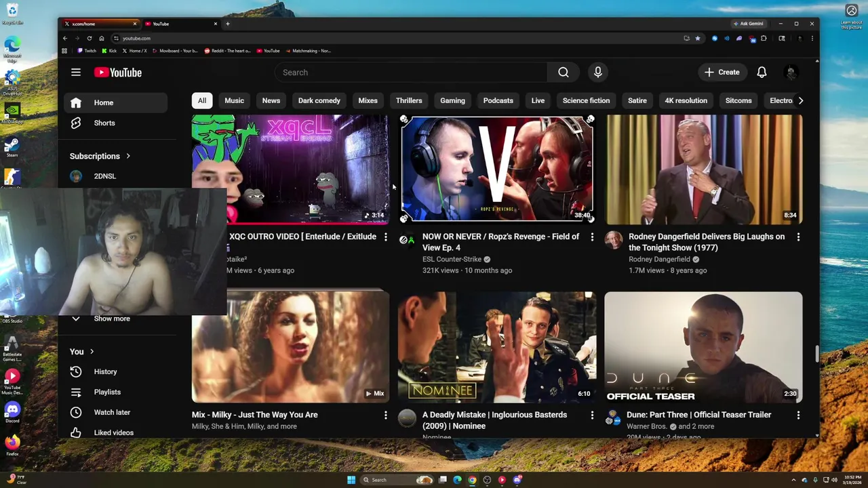
Task: Click the YouTube page vertical scrollbar
Action: [816, 352]
